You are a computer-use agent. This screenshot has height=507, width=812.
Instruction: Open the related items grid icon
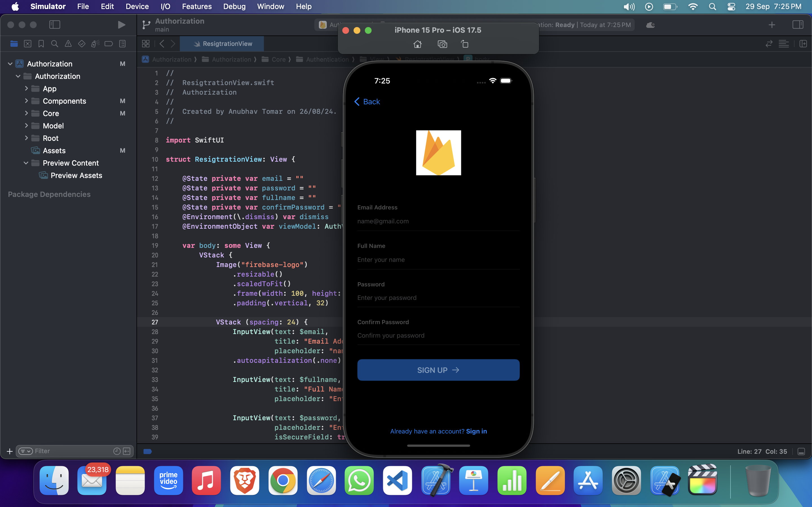pos(145,44)
